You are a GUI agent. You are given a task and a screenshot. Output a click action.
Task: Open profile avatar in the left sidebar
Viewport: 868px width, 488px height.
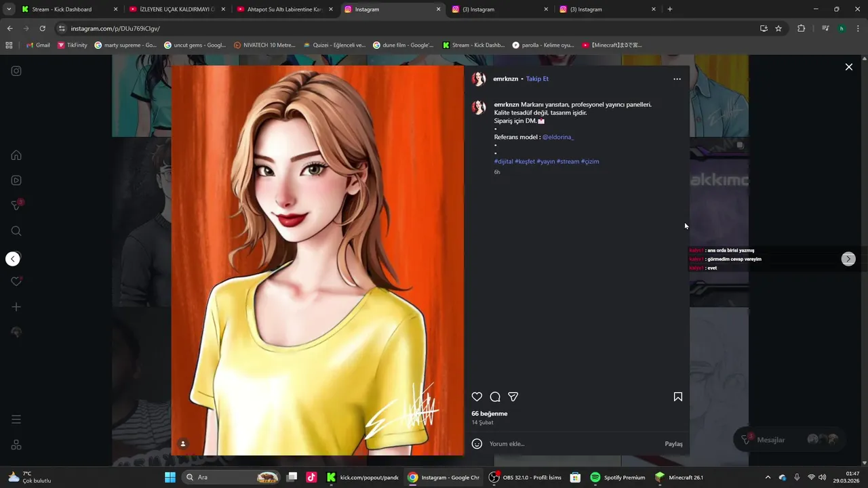16,332
